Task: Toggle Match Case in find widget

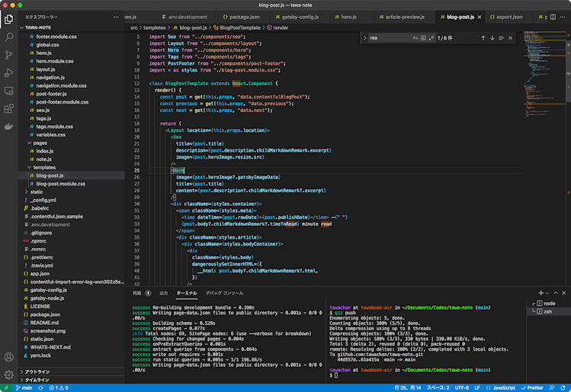Action: (415, 38)
